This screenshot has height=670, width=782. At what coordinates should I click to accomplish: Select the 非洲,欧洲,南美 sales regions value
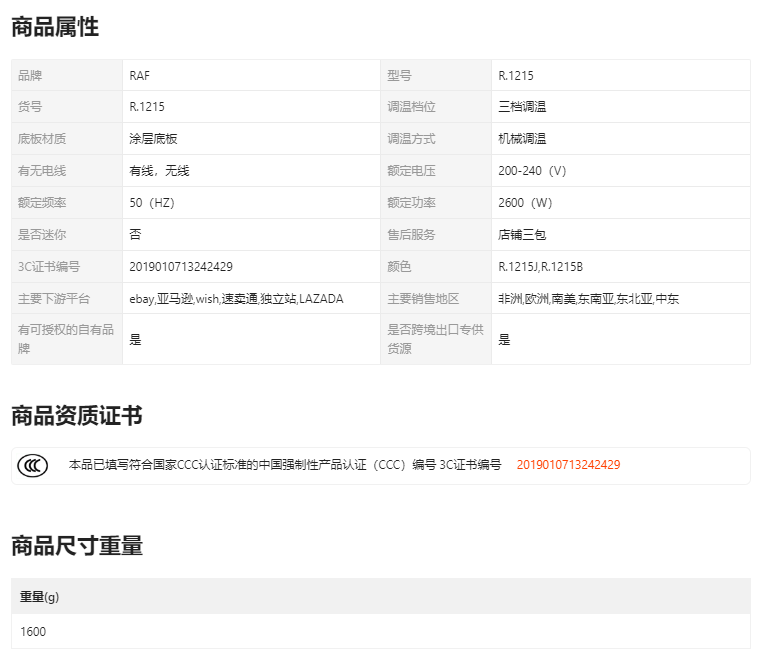click(588, 299)
